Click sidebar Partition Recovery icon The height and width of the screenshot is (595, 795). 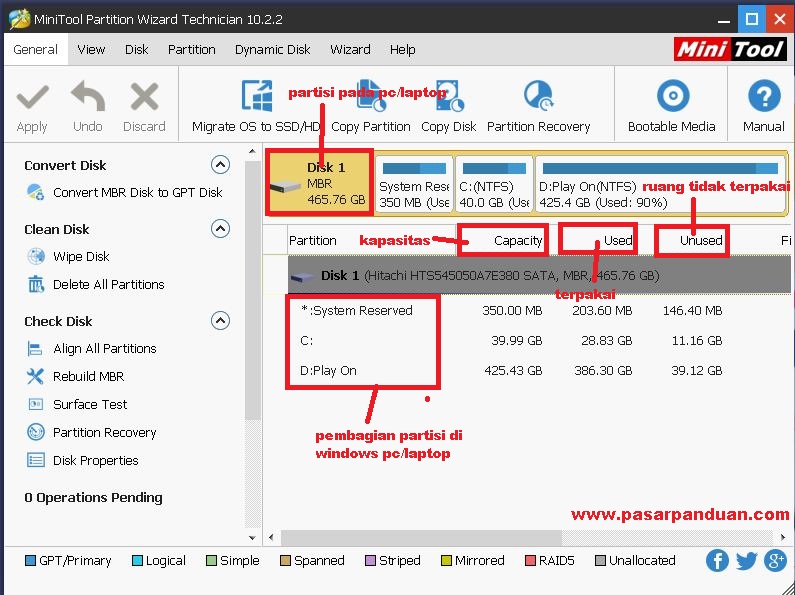[x=36, y=432]
